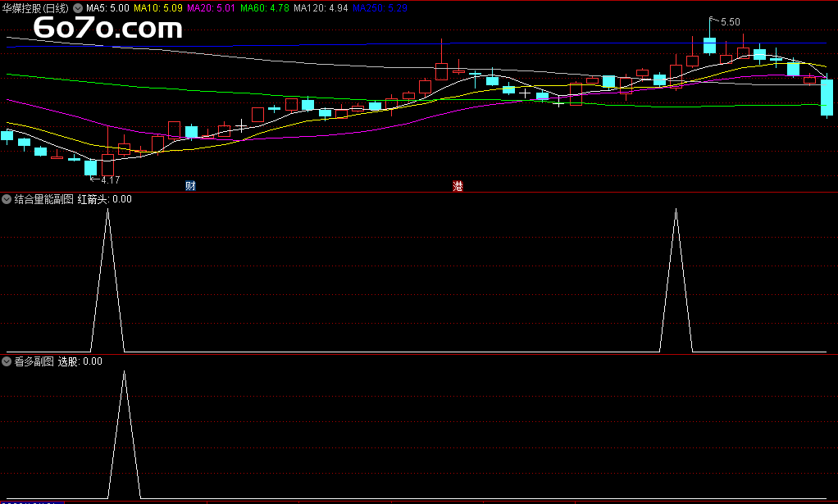Screen dimensions: 838x504
Task: Click the 财 info marker icon
Action: coord(190,186)
